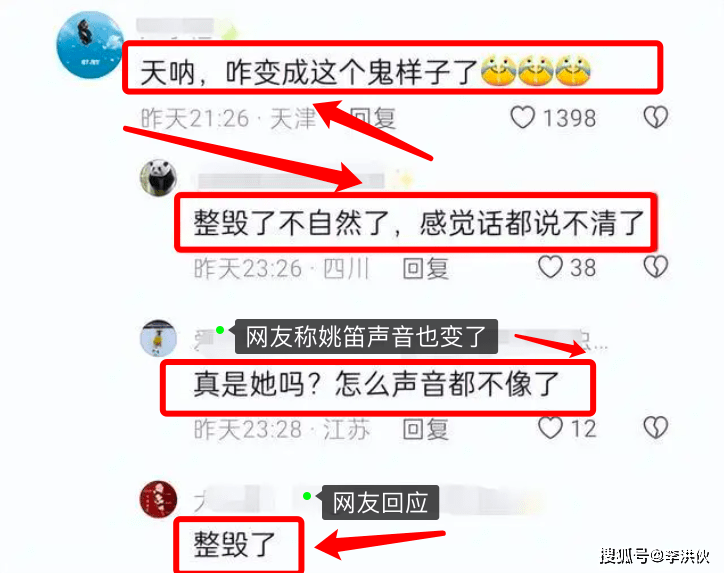Reply to the Jiangsu comment via 回复

click(425, 429)
